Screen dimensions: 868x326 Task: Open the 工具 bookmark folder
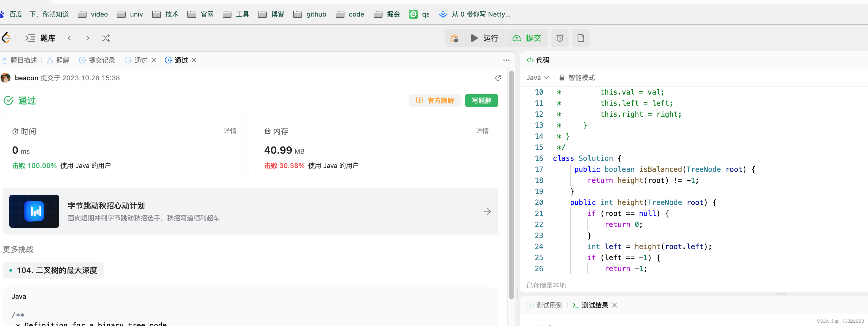click(236, 14)
